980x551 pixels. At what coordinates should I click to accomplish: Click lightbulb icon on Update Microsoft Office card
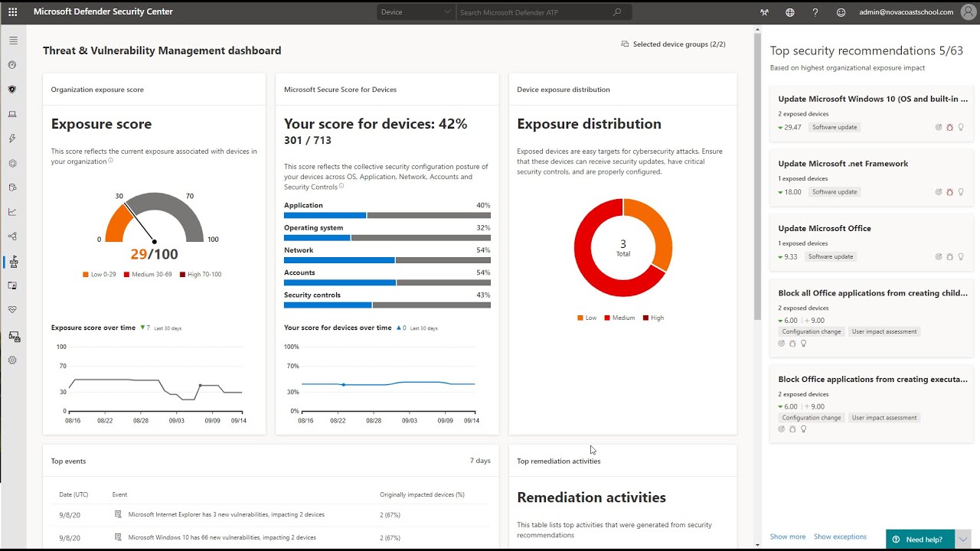[961, 257]
